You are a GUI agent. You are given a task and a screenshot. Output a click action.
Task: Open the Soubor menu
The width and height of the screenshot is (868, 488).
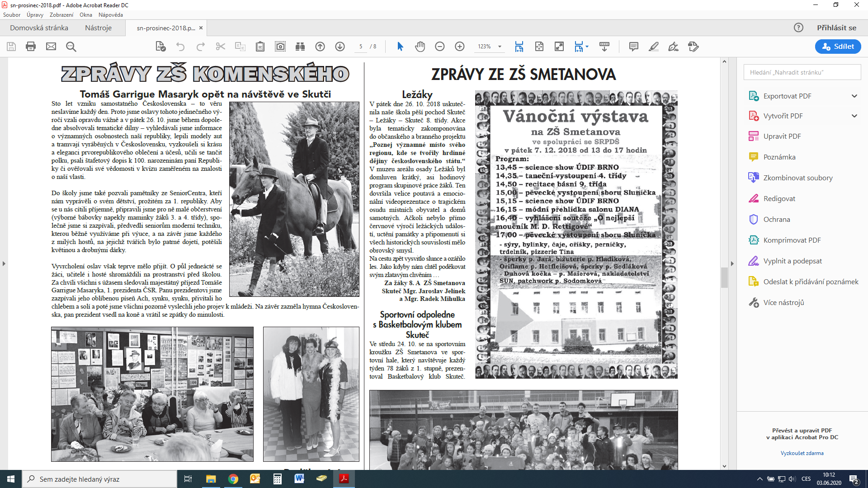pos(12,15)
